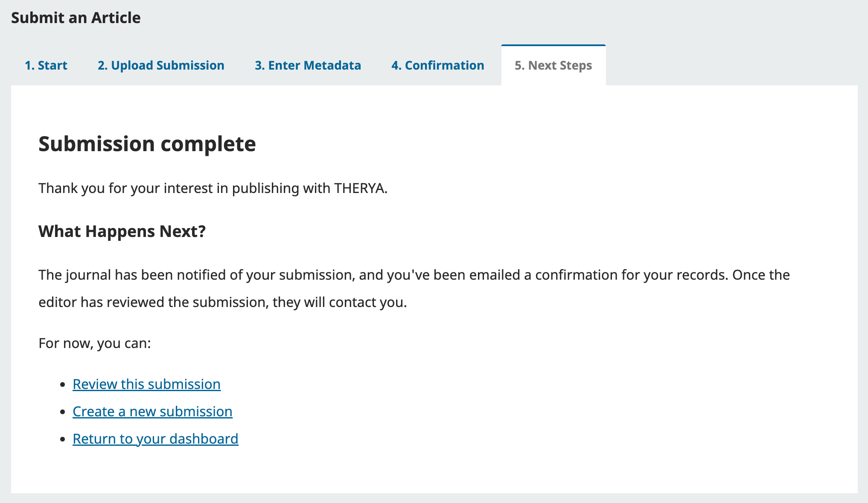Click the bullet beside Review this submission
This screenshot has height=503, width=868.
point(63,385)
